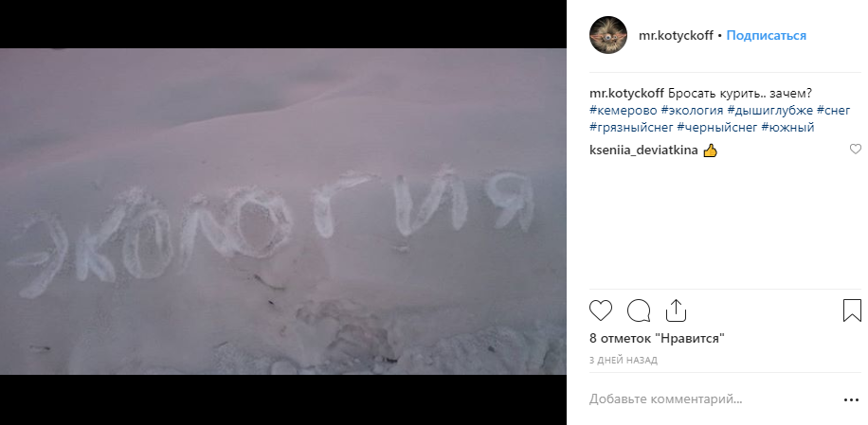Open hashtag #грязныйснег
Screen dimensions: 868x425
tap(632, 128)
